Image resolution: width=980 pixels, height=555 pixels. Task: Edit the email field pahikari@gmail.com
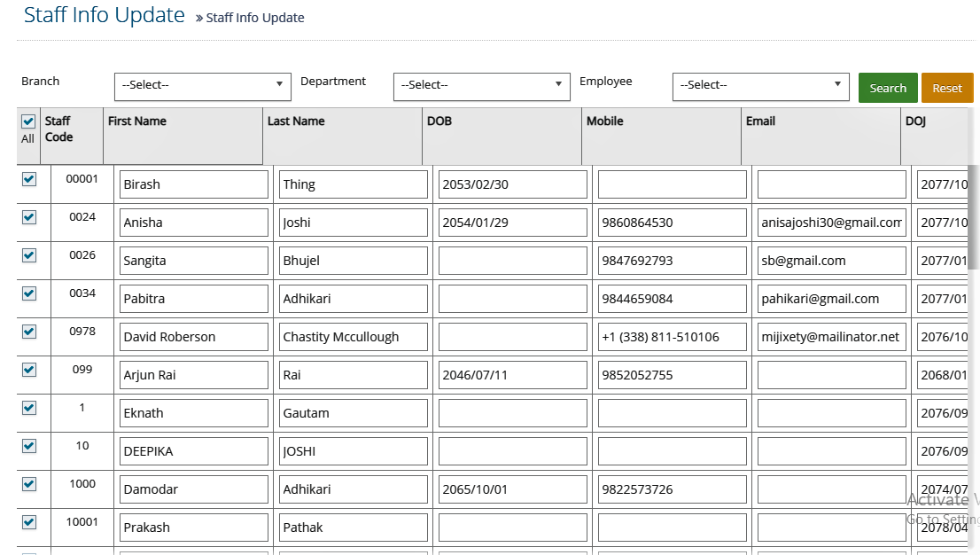click(831, 299)
